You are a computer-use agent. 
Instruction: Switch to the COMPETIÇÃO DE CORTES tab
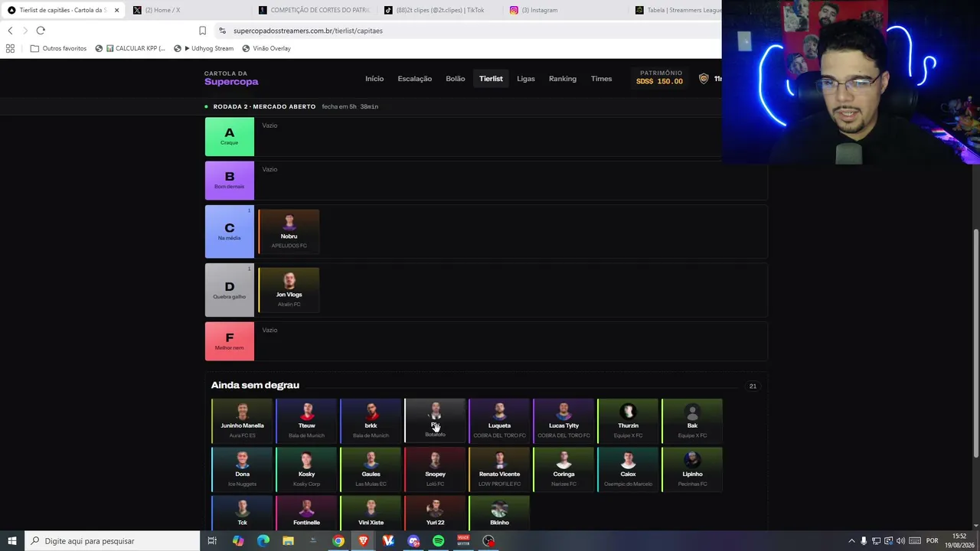click(x=314, y=10)
